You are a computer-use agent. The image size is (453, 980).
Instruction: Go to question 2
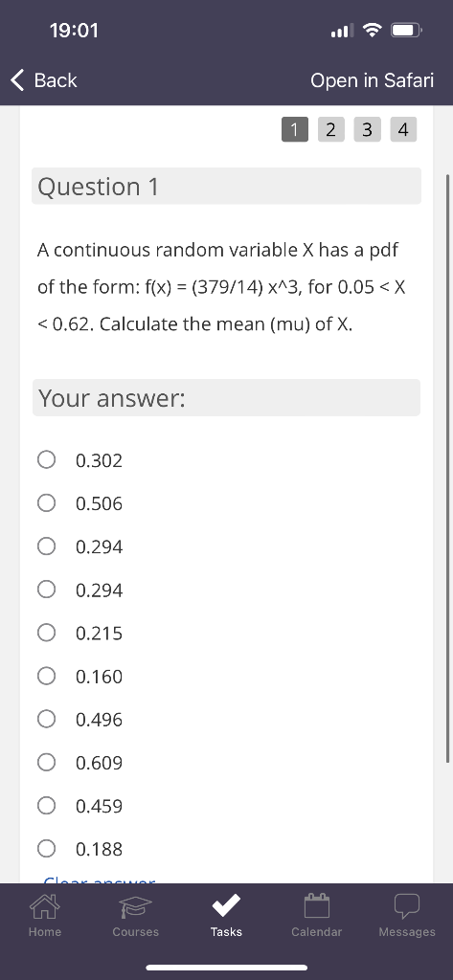click(x=331, y=129)
